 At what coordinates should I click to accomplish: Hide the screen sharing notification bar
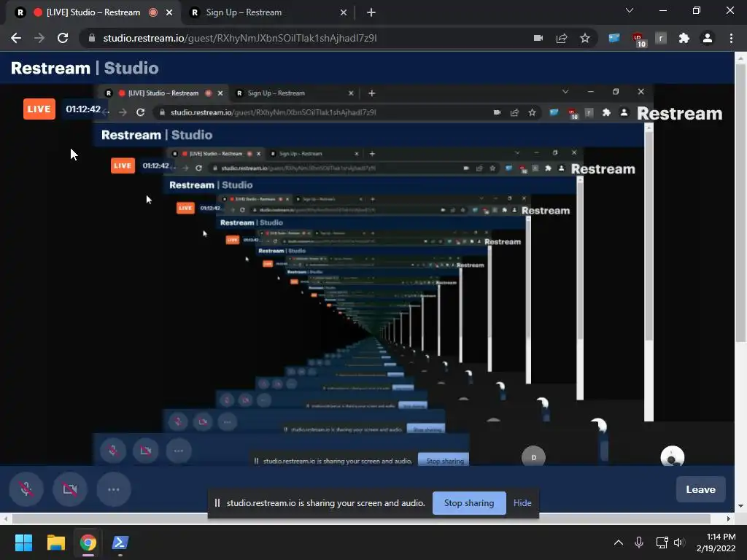522,503
